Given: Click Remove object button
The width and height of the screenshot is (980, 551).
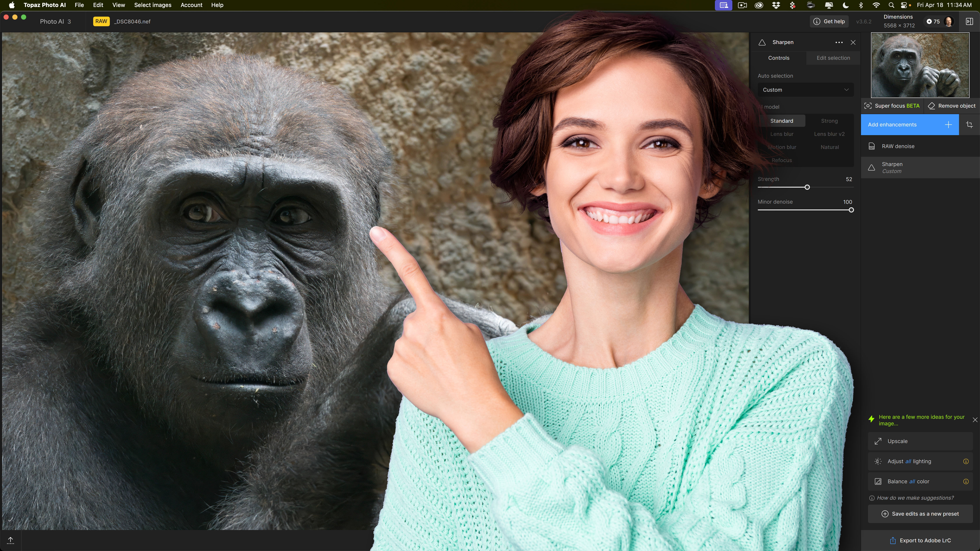Looking at the screenshot, I should coord(952,106).
